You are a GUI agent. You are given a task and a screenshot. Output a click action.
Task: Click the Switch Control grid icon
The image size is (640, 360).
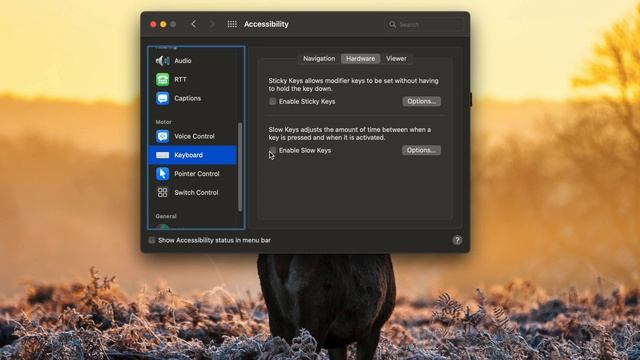point(162,193)
